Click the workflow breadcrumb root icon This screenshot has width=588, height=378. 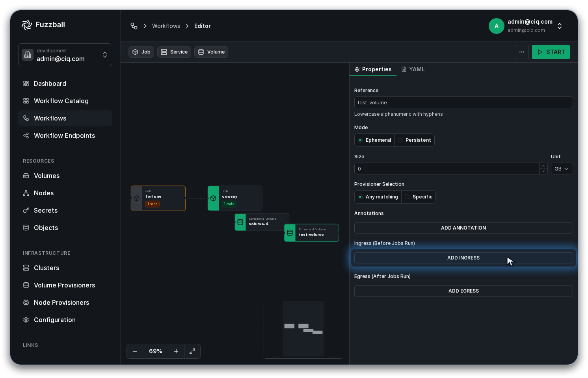click(134, 26)
